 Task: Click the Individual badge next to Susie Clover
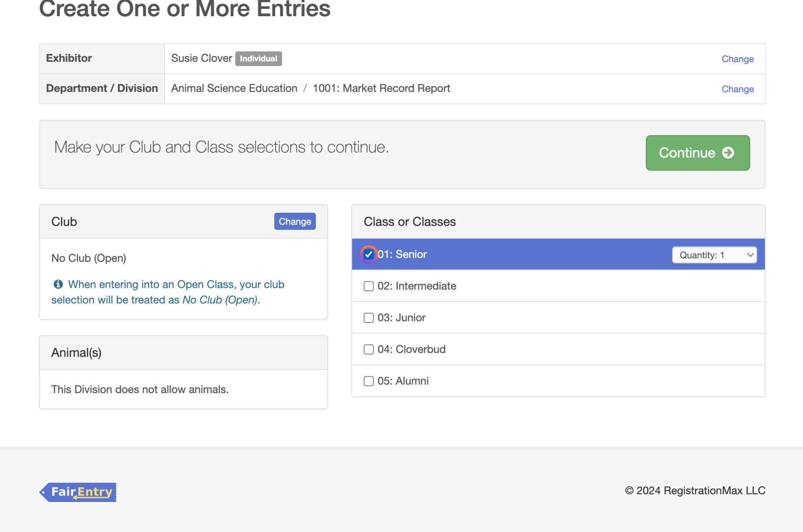click(258, 58)
